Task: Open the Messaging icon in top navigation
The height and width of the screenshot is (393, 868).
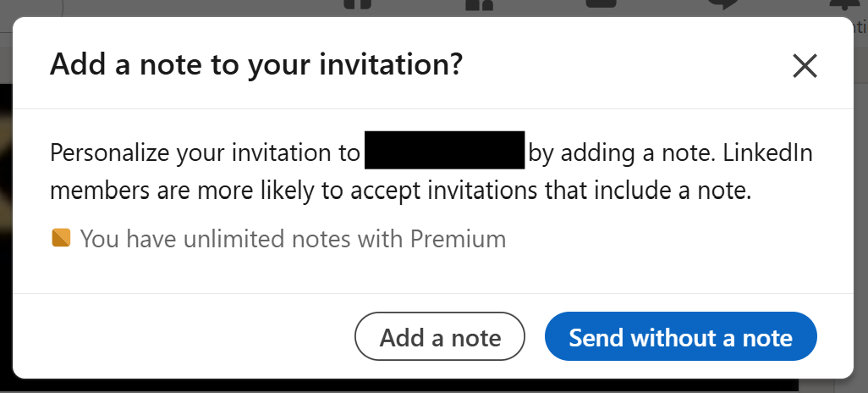Action: (723, 5)
